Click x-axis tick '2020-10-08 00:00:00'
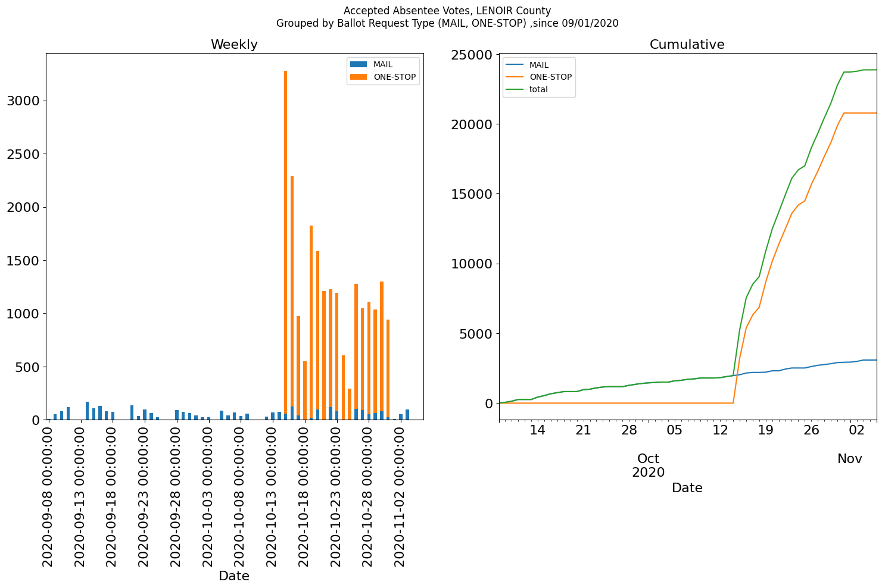882x588 pixels. pos(241,496)
